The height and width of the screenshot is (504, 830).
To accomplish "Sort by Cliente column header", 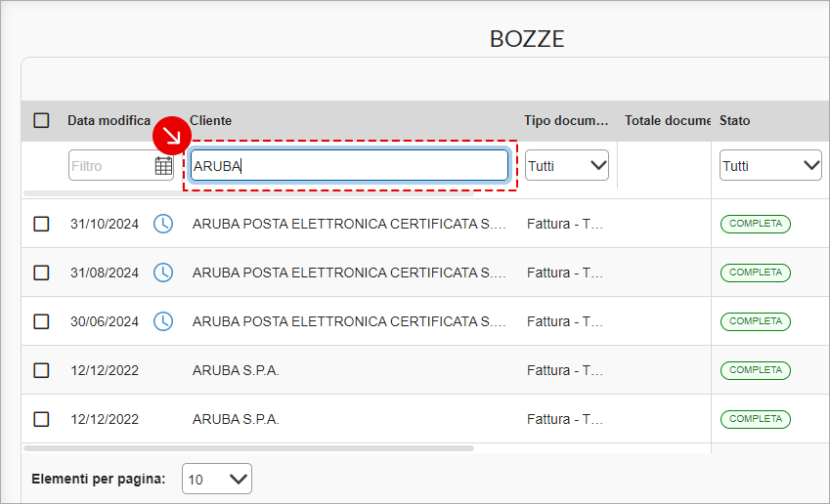I will point(211,120).
